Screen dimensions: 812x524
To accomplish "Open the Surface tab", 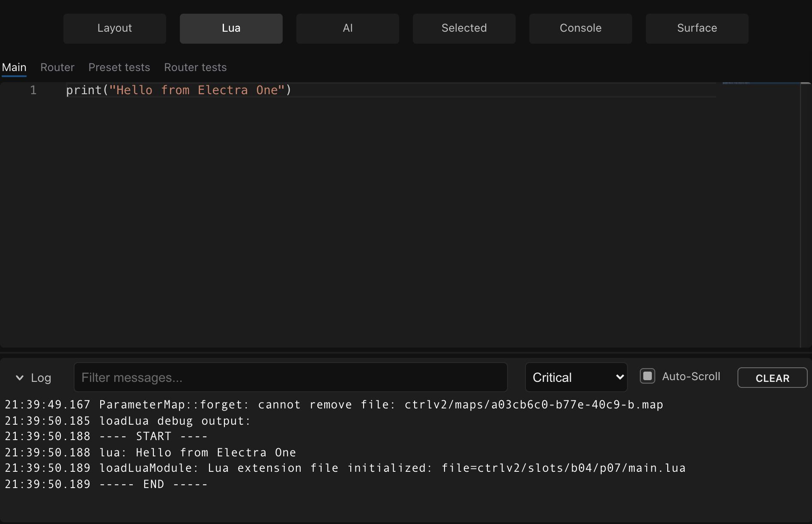I will click(697, 28).
